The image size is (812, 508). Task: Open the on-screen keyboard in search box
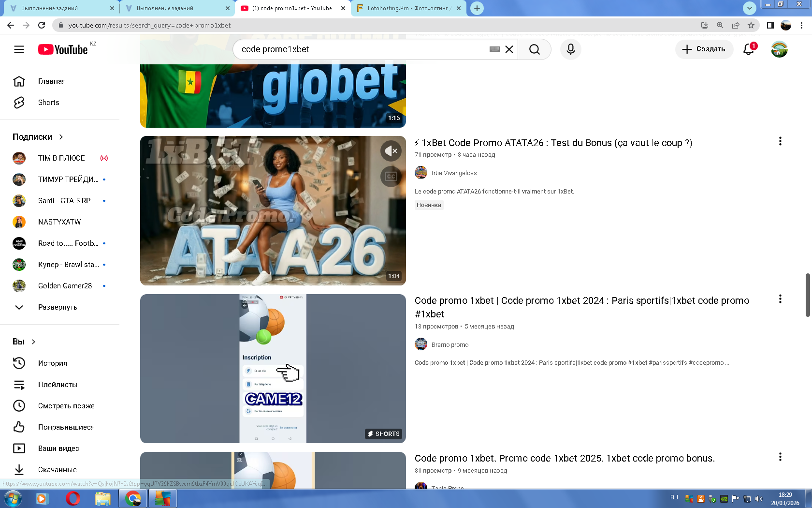(x=494, y=49)
